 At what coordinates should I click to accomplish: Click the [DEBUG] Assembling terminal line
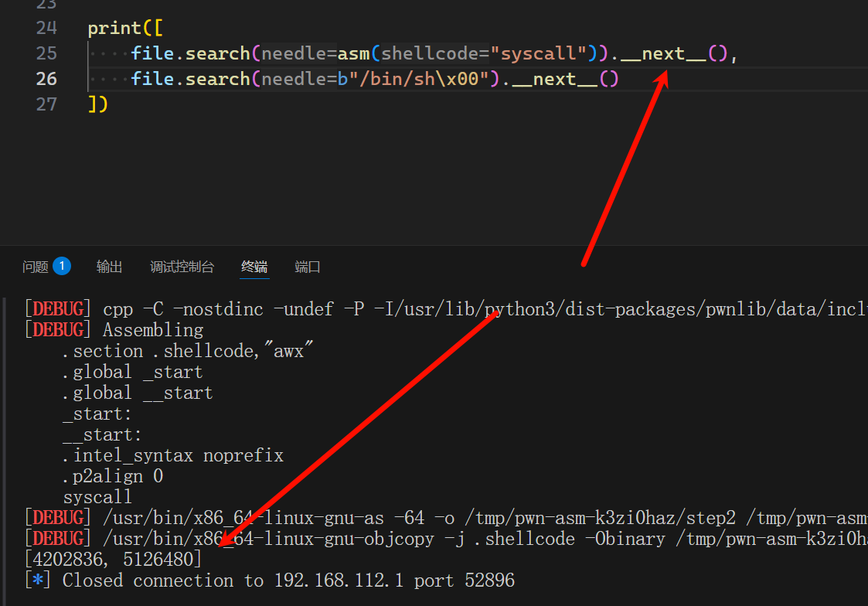[114, 330]
